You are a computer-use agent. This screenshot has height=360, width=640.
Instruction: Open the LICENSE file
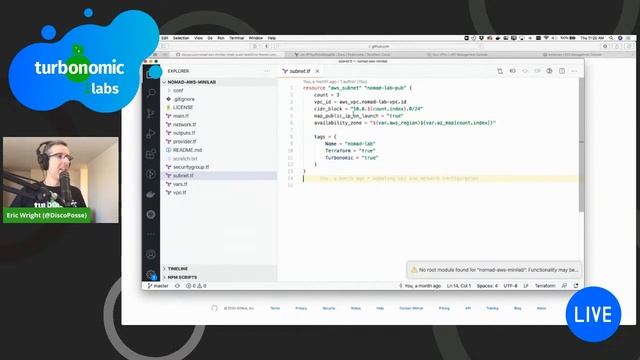(x=218, y=107)
